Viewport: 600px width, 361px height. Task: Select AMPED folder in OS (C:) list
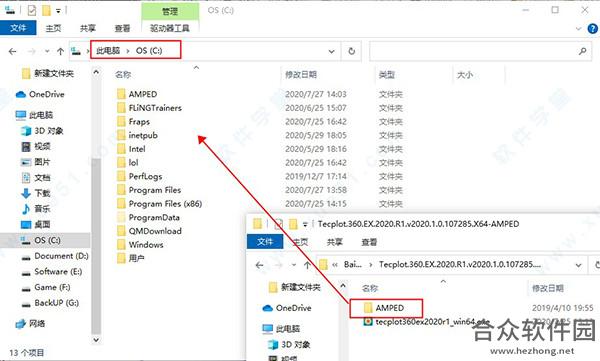pos(143,94)
